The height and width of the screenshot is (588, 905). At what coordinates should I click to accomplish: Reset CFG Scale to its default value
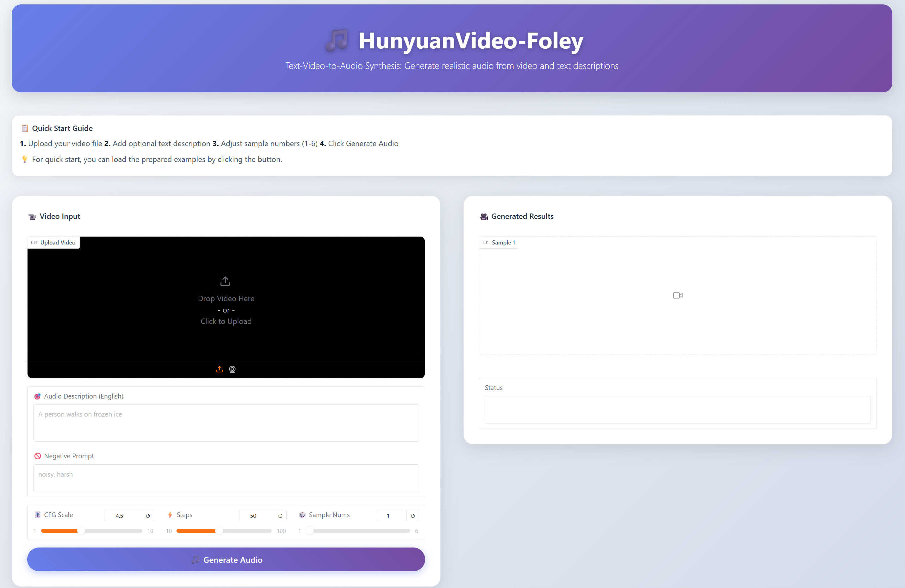tap(148, 516)
